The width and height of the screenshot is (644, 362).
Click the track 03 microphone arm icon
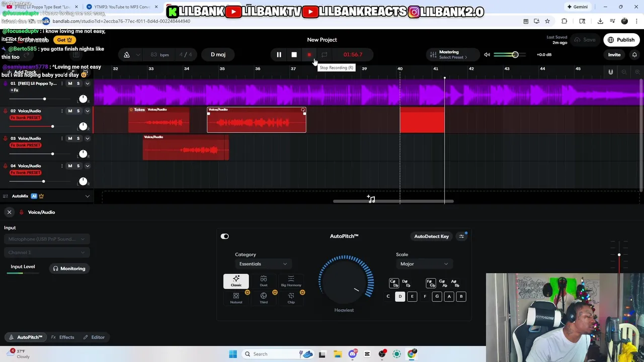[5, 139]
